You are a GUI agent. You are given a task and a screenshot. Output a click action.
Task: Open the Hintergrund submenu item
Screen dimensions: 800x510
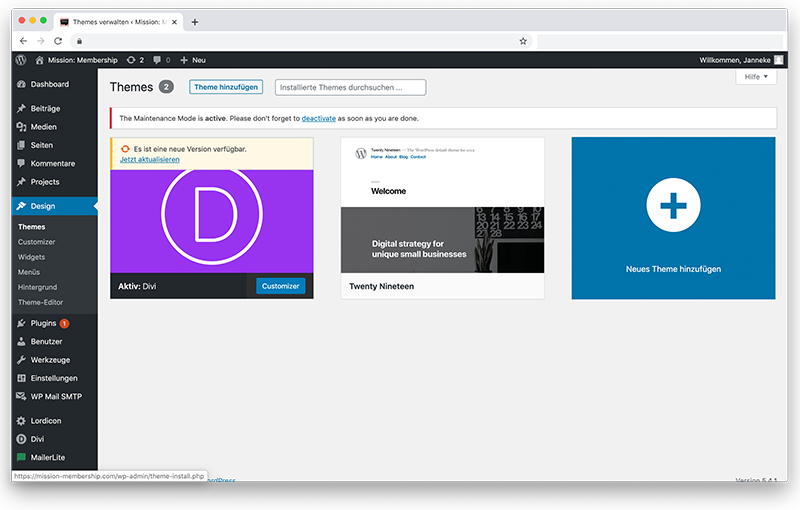pos(38,287)
